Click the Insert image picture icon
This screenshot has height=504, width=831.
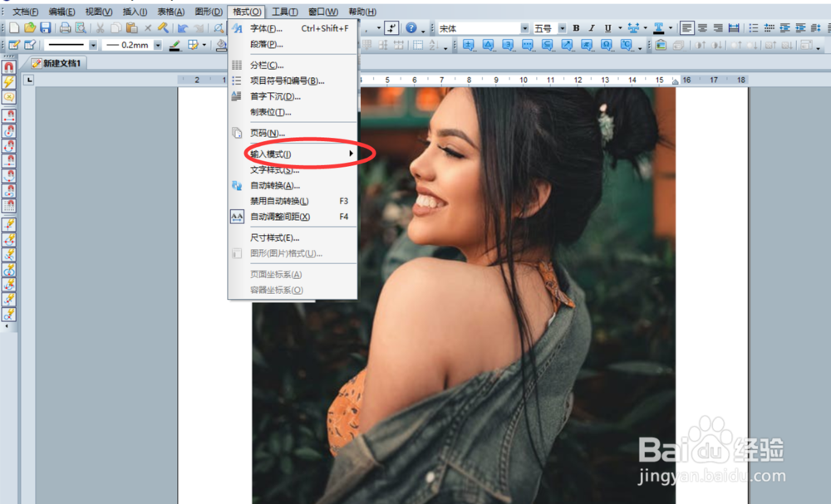tap(661, 45)
